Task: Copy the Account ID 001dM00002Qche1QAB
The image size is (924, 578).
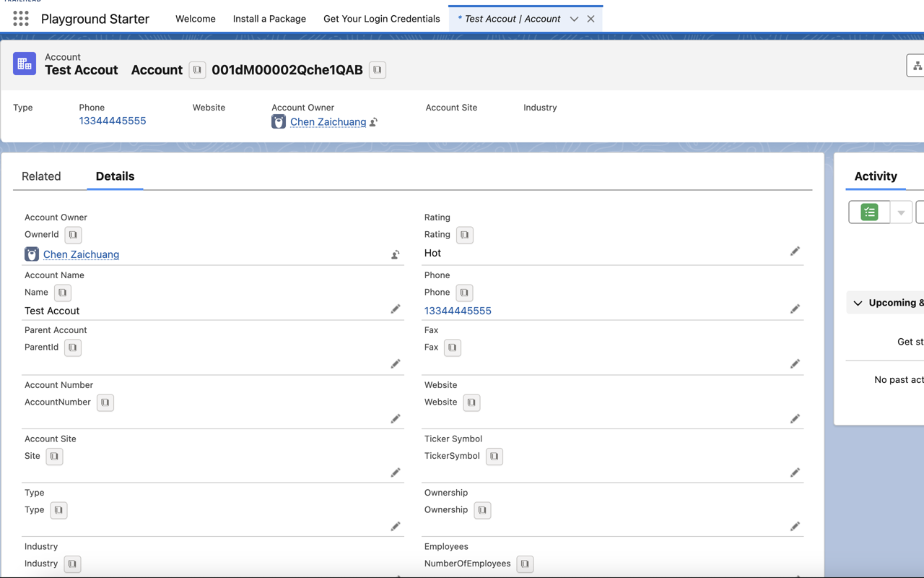Action: [377, 70]
